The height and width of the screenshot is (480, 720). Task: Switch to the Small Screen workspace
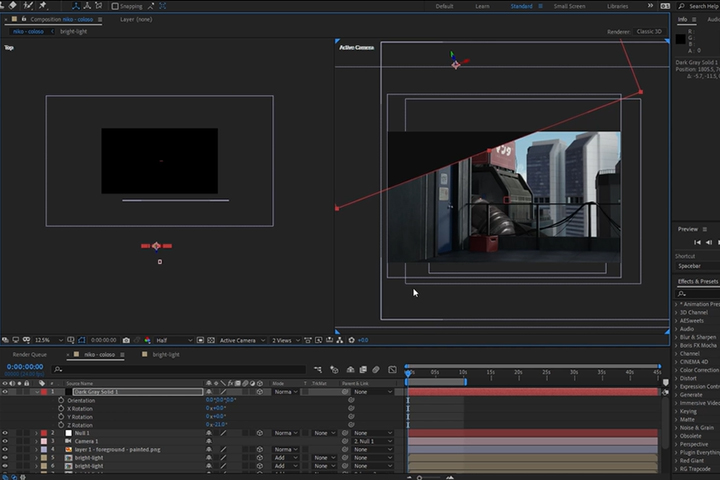tap(569, 6)
